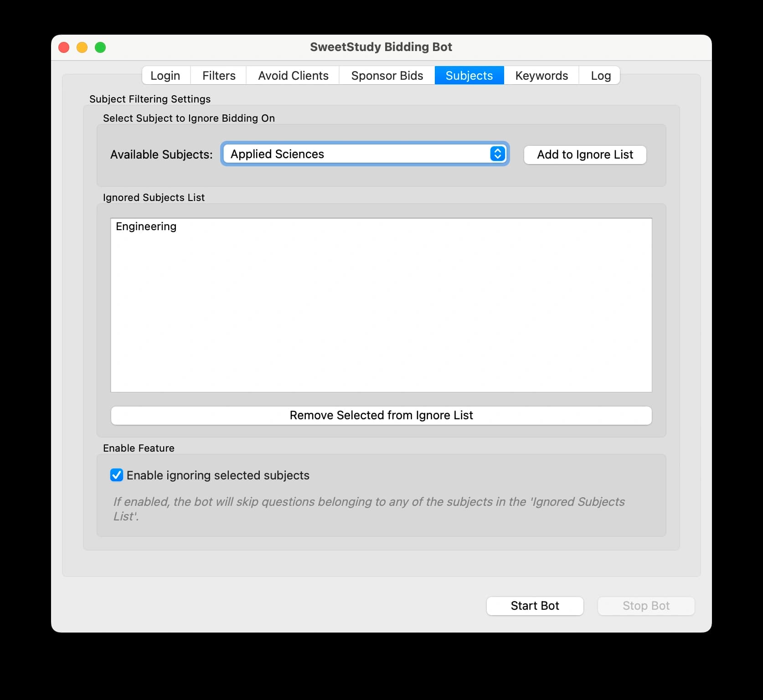Click the Start Bot button

(x=535, y=606)
